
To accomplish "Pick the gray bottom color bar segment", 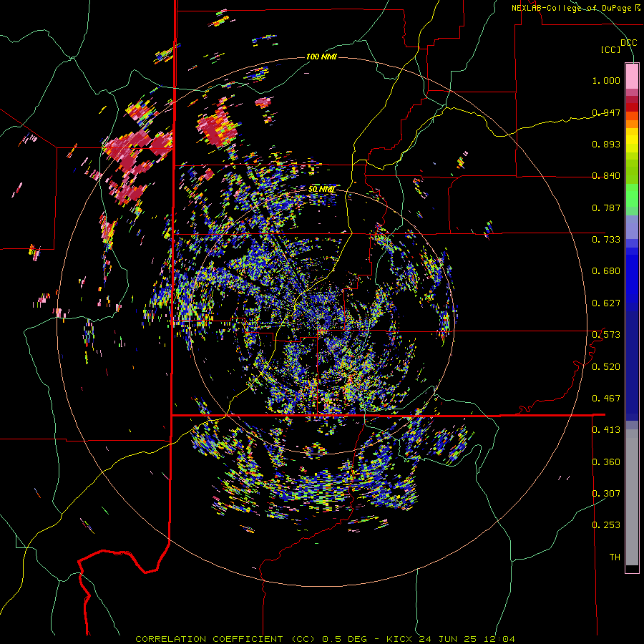I will tap(632, 497).
